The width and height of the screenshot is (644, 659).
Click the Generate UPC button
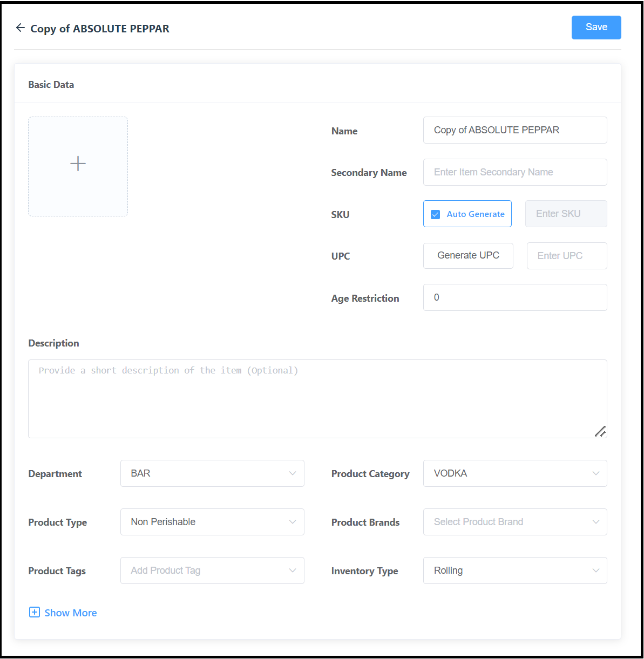pyautogui.click(x=467, y=255)
